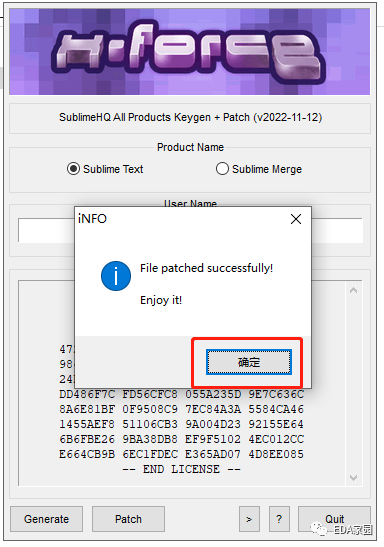Select the Sublime Merge radio button
The height and width of the screenshot is (547, 384).
pyautogui.click(x=222, y=169)
